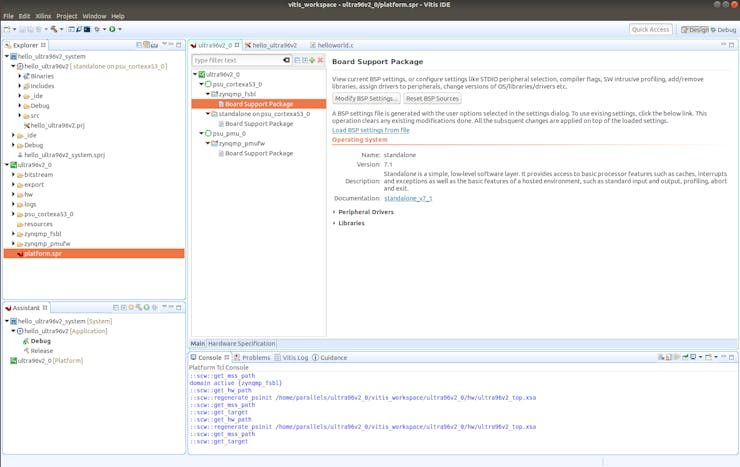Open the Vitis Log tab
The image size is (740, 467).
pyautogui.click(x=295, y=357)
